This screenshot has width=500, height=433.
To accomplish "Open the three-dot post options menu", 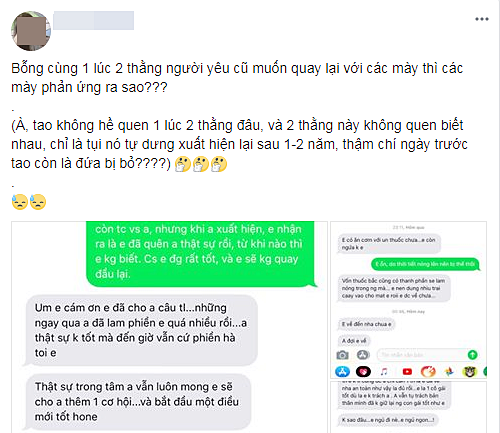I will coord(482,19).
